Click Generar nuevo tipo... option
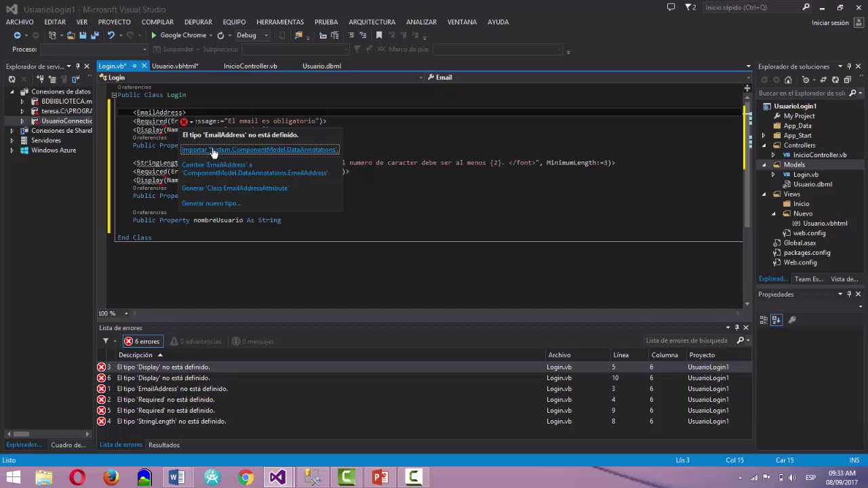 pyautogui.click(x=211, y=203)
